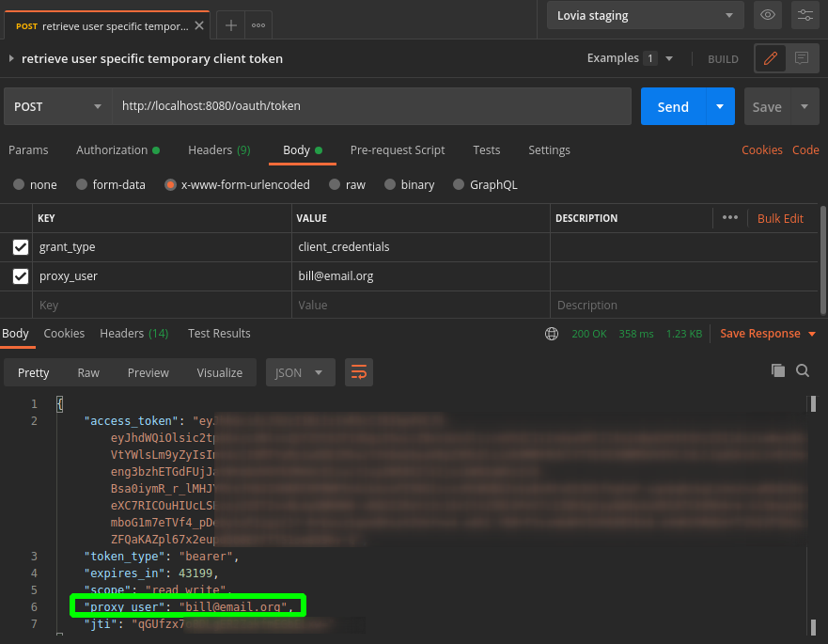
Task: Click the request URL field
Action: pyautogui.click(x=372, y=106)
